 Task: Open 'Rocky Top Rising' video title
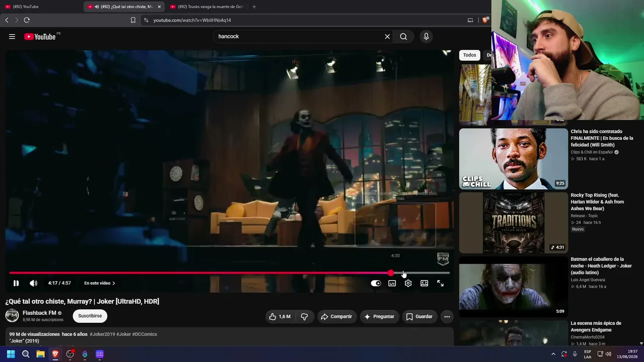(597, 202)
